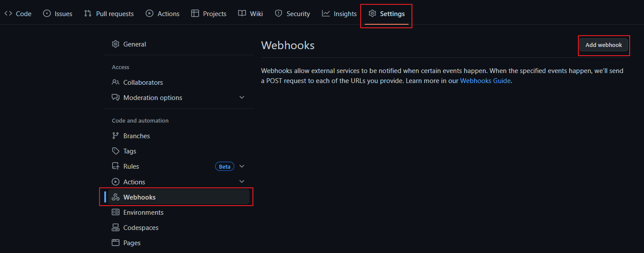Click the Security shield icon
644x253 pixels.
click(x=279, y=13)
